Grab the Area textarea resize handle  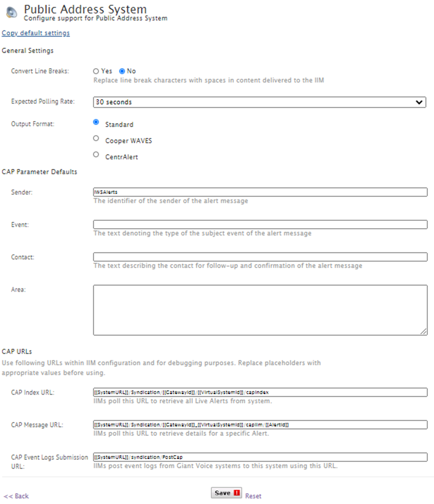tap(424, 331)
